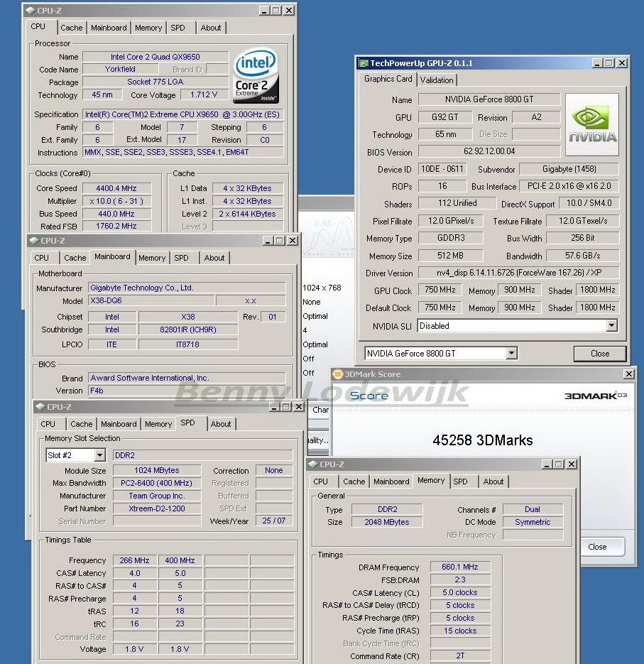Screen dimensions: 644x664
Task: Click the Core Speed 4400.4 MHz value
Action: pos(116,188)
